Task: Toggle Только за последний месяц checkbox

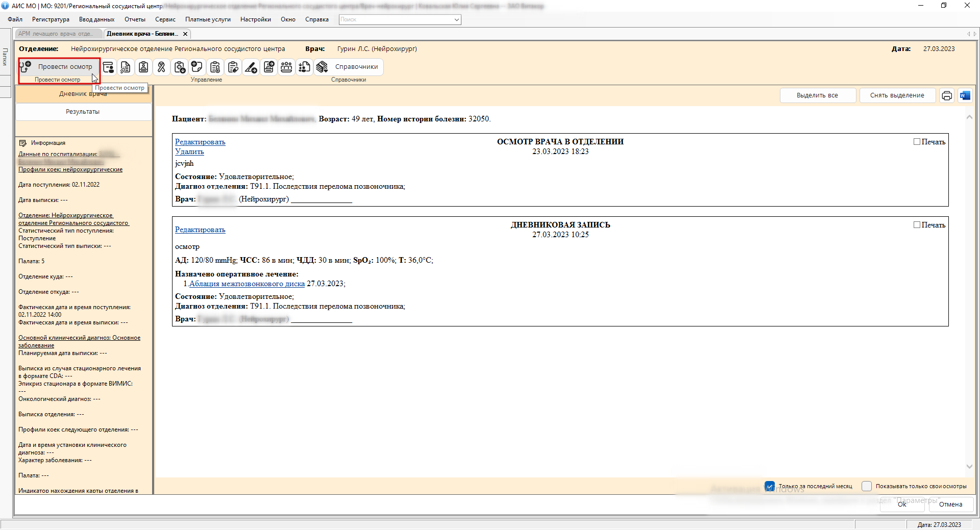Action: point(770,486)
